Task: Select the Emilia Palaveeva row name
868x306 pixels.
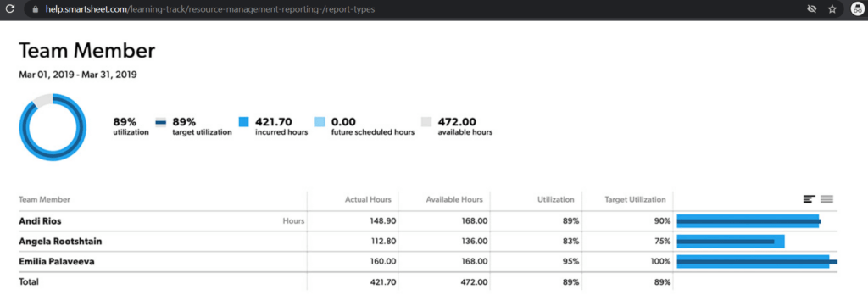Action: click(57, 261)
